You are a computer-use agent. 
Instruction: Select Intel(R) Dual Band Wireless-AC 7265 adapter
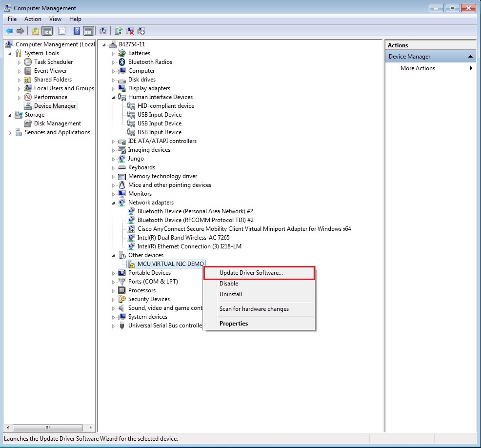183,238
